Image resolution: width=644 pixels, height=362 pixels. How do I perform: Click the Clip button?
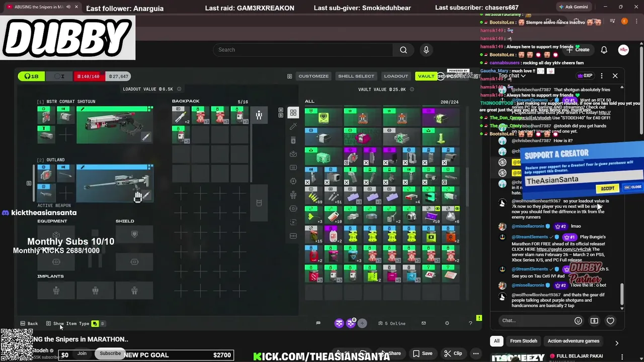(x=453, y=353)
